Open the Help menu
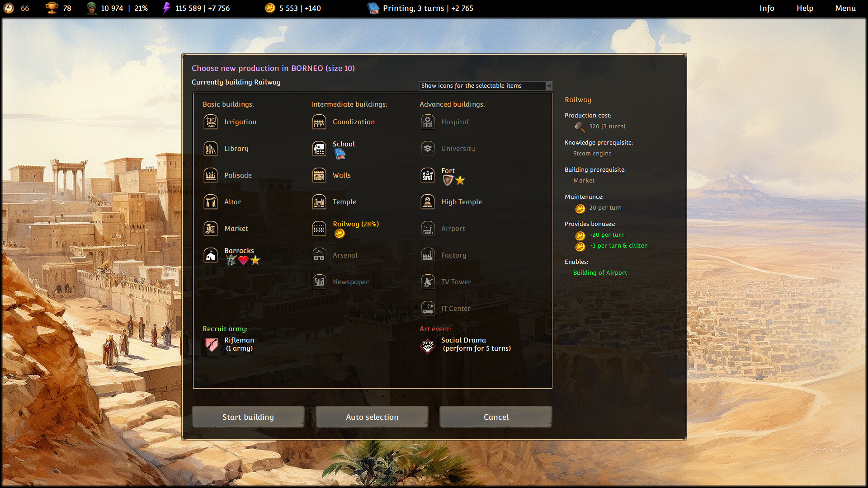 coord(805,8)
